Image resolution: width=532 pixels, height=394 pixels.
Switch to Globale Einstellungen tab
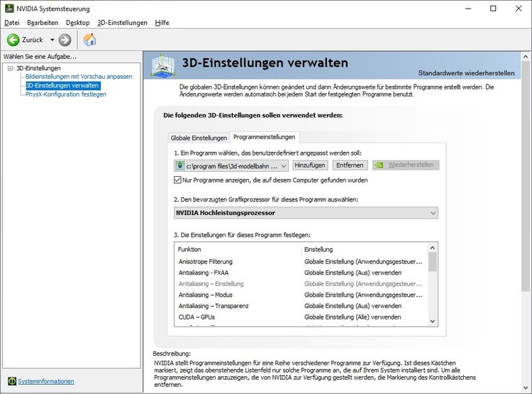tap(199, 138)
